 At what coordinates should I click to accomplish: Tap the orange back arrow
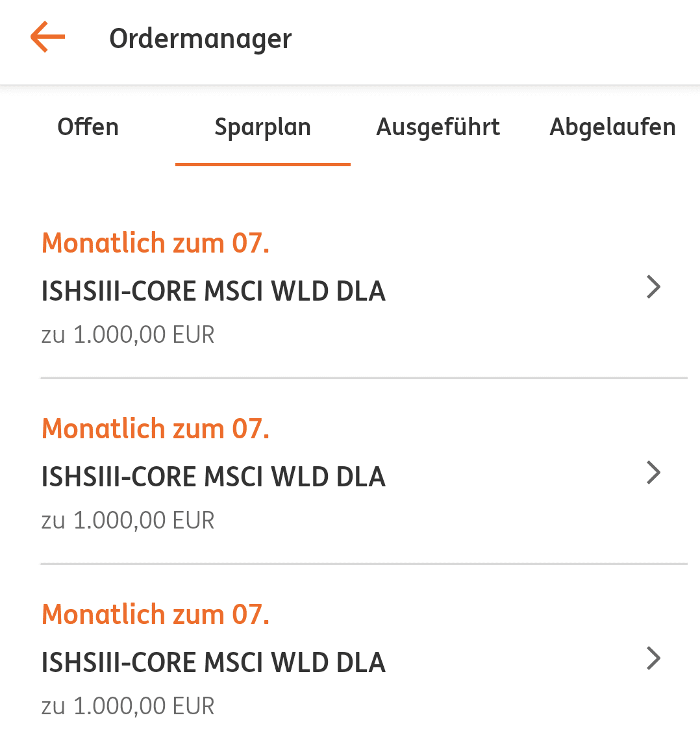click(x=48, y=37)
